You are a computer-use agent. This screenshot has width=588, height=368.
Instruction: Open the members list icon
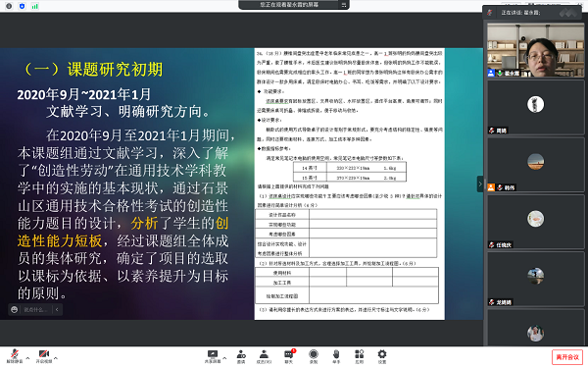point(264,356)
